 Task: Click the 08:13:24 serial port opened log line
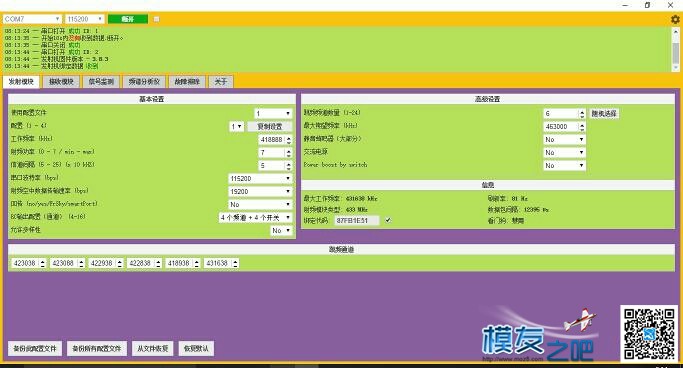point(52,31)
